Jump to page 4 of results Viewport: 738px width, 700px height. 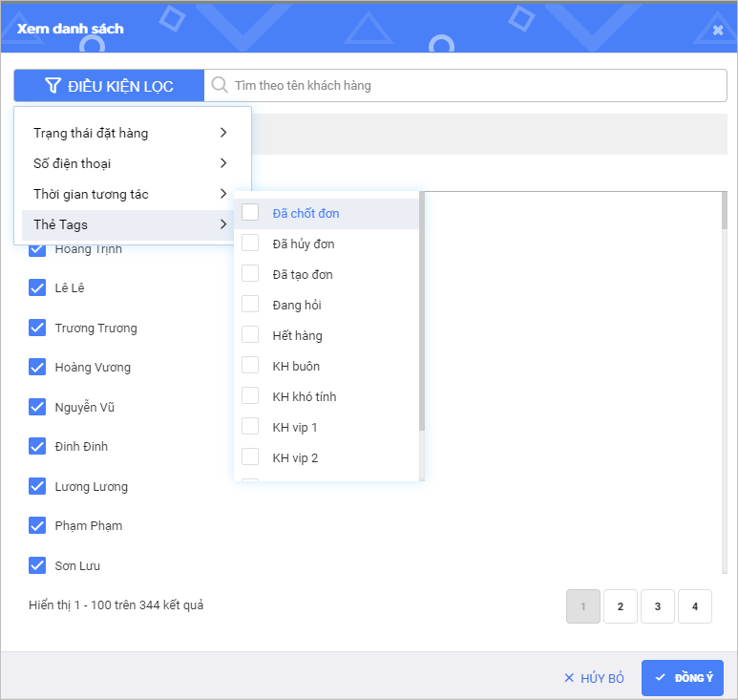(x=695, y=606)
